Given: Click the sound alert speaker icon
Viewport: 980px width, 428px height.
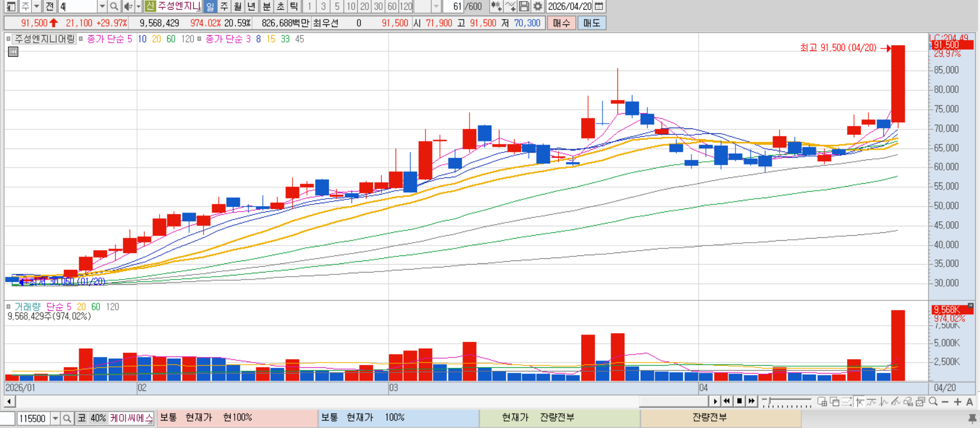Looking at the screenshot, I should [x=128, y=6].
